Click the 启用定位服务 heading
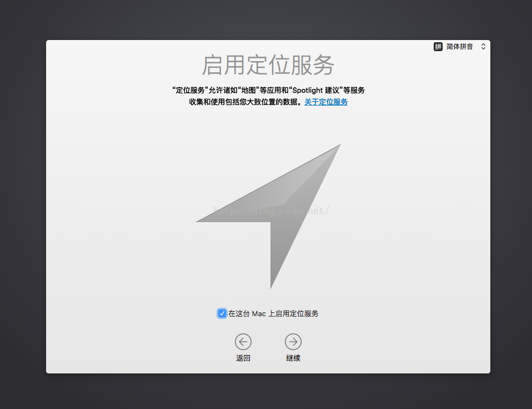This screenshot has height=409, width=532. [268, 65]
